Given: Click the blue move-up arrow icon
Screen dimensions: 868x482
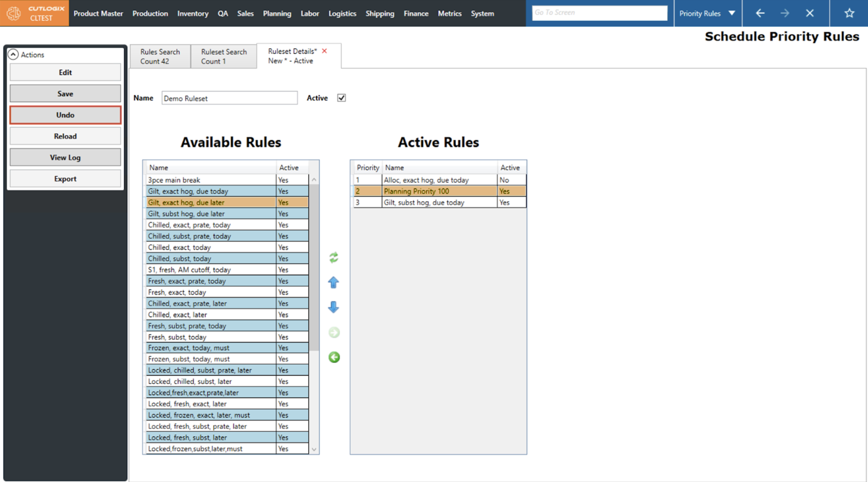Looking at the screenshot, I should pos(334,282).
